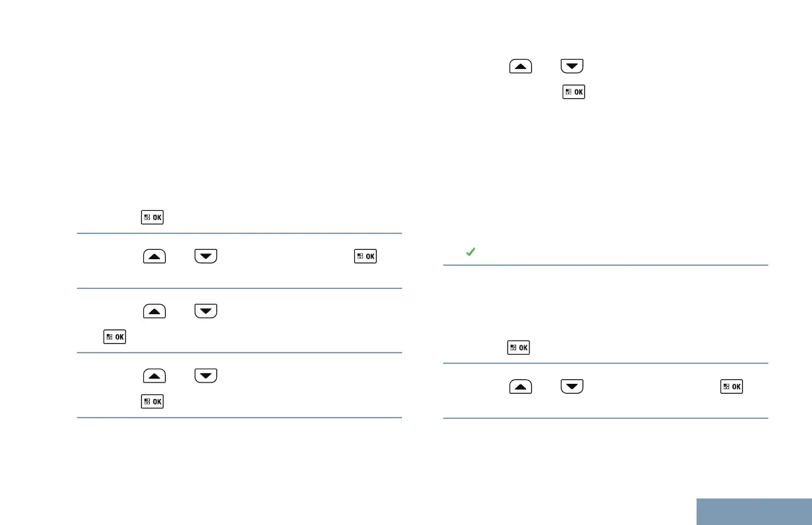Click the divider line under the green checkmark

pos(606,265)
